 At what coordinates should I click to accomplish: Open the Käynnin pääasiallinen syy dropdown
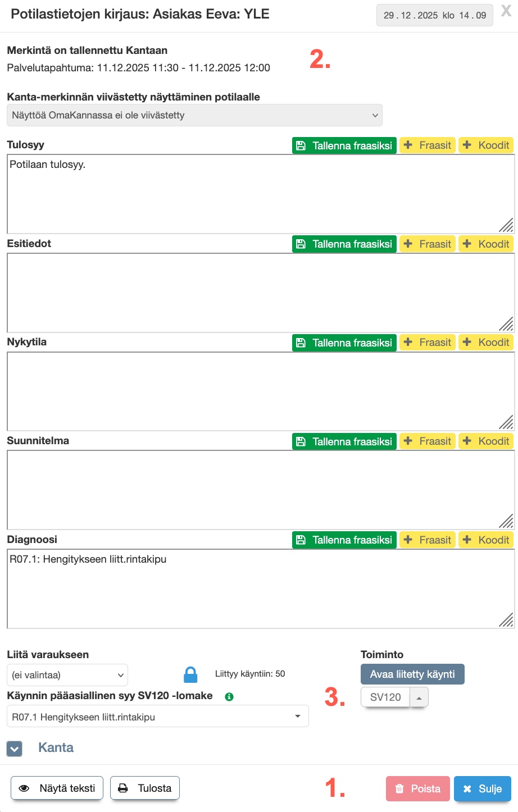pos(157,717)
